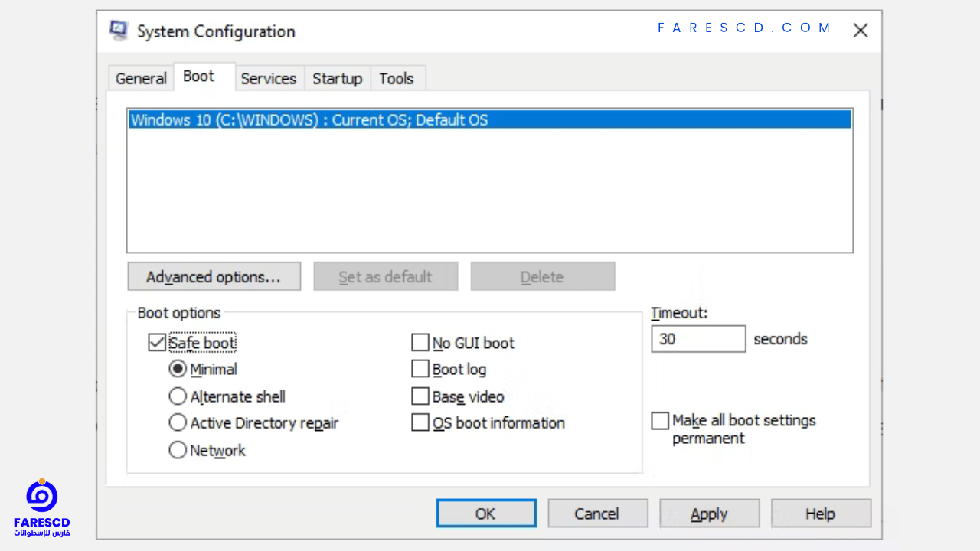Enable the Base video checkbox
The width and height of the screenshot is (980, 551).
pyautogui.click(x=420, y=396)
